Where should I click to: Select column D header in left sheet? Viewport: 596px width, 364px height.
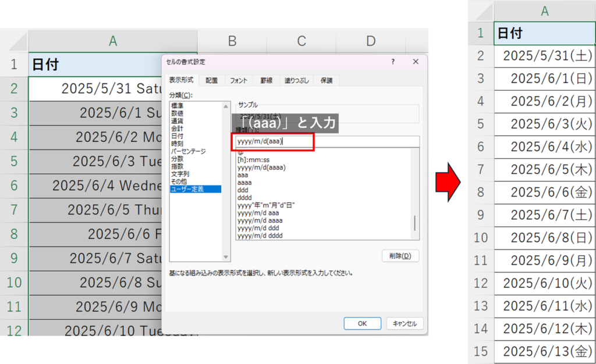click(x=371, y=41)
